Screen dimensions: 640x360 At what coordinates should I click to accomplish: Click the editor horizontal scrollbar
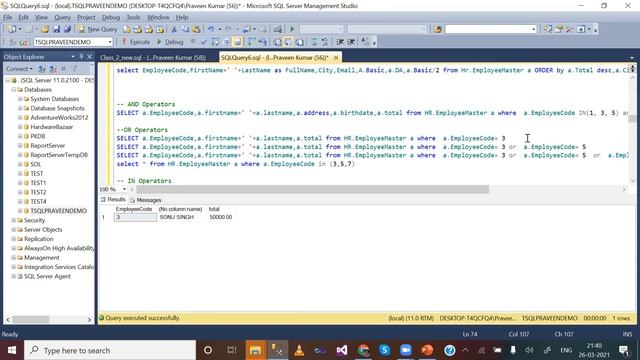312,189
